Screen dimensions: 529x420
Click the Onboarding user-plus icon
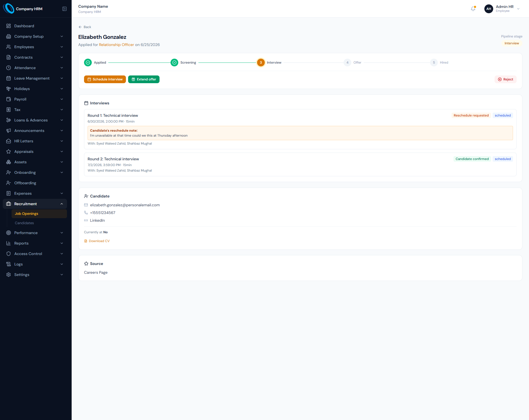tap(9, 172)
